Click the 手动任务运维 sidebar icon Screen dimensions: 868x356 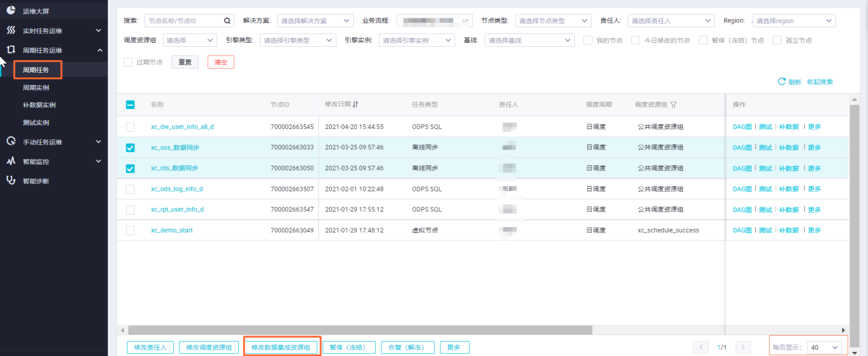coord(11,142)
